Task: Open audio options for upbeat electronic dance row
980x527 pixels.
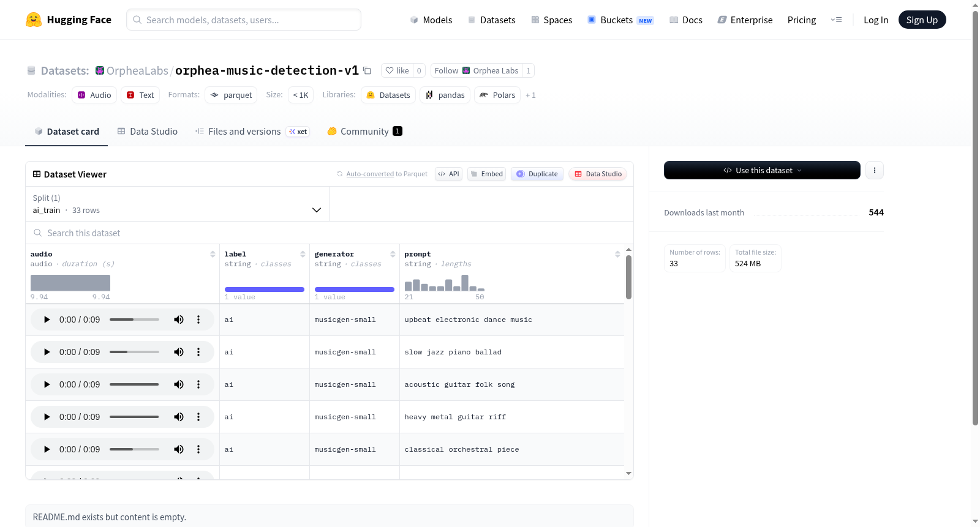Action: (x=198, y=320)
